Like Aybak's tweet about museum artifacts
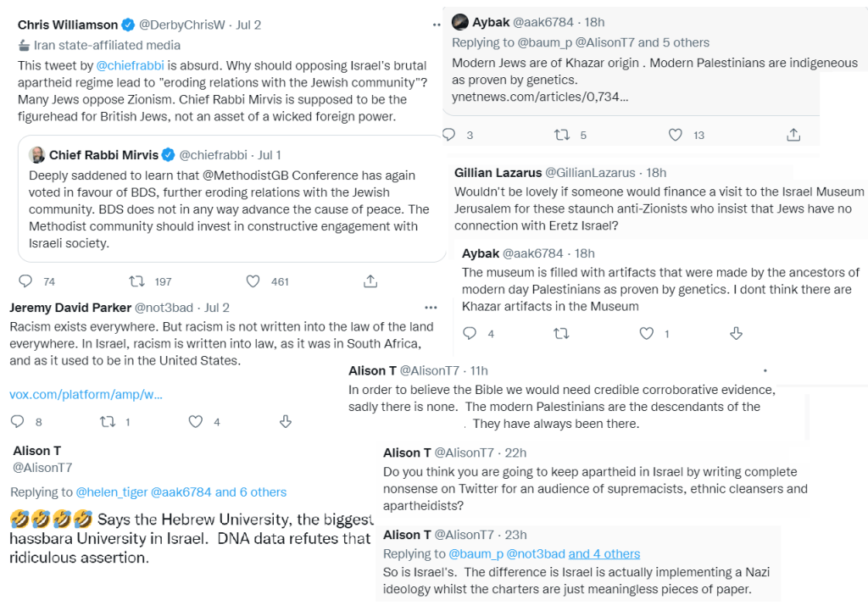868x611 pixels. pos(648,334)
